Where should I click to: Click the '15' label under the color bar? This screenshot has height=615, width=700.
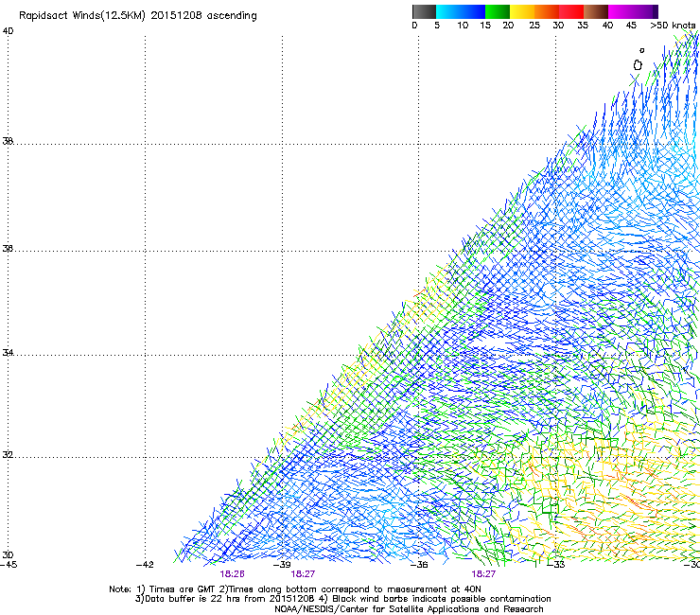pos(485,26)
